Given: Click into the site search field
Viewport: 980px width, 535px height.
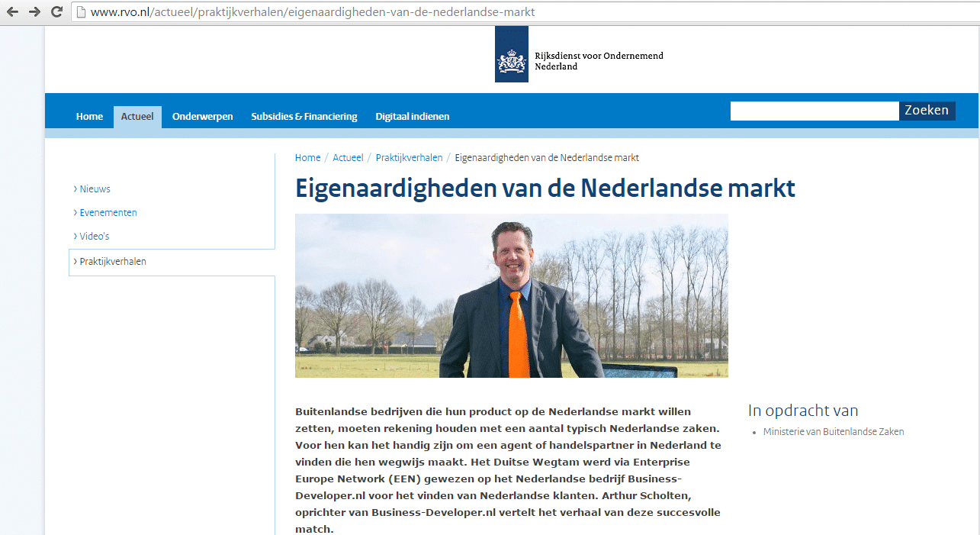Looking at the screenshot, I should 814,111.
